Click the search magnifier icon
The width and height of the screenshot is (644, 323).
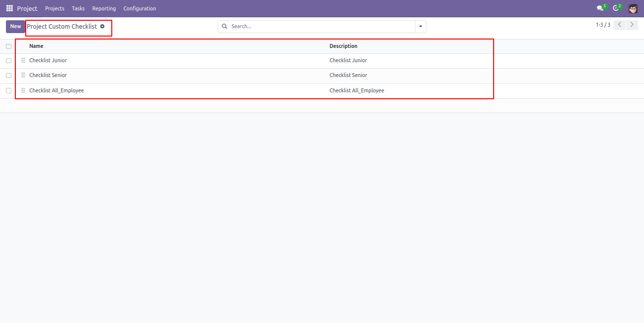(225, 26)
